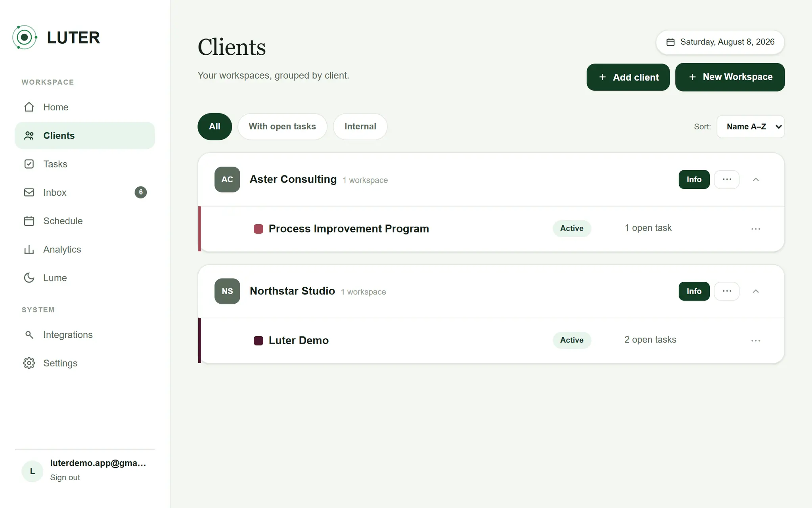The height and width of the screenshot is (508, 812).
Task: Click the New Workspace button
Action: [x=730, y=77]
